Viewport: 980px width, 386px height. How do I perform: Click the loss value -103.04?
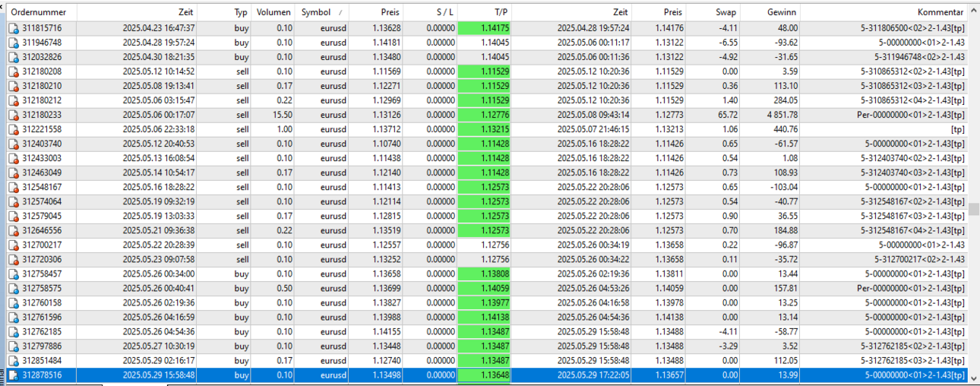(x=782, y=187)
